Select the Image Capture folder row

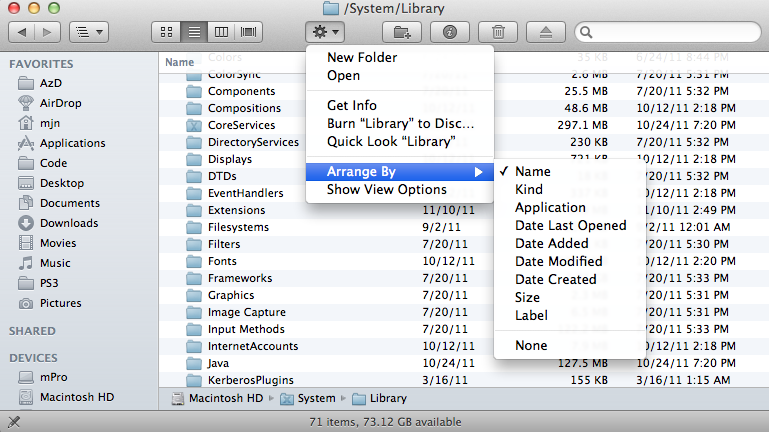[x=463, y=312]
